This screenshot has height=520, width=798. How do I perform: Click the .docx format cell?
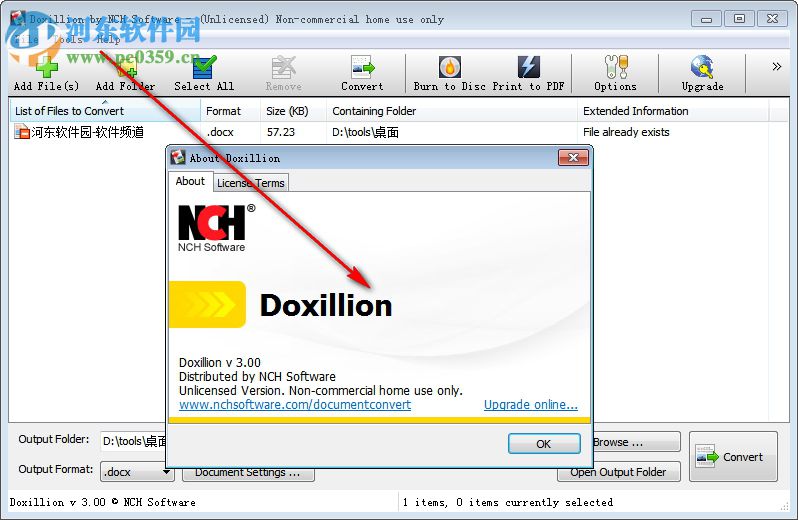point(220,132)
